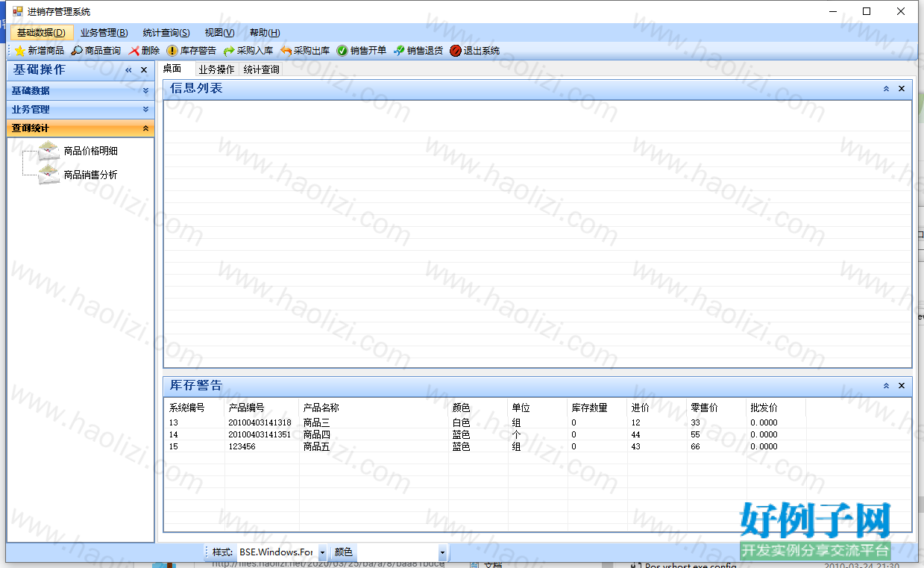Click product number 20100403141318
The width and height of the screenshot is (924, 568).
click(x=260, y=422)
